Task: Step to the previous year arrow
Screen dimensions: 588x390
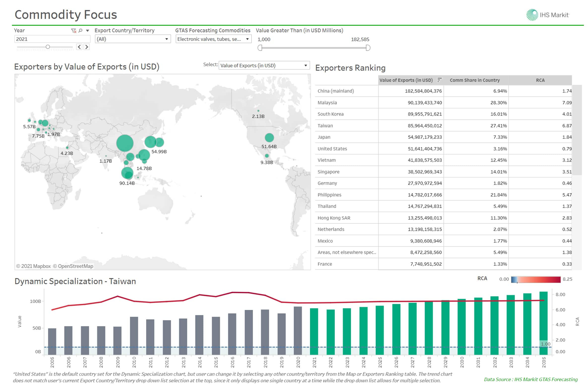Action: click(79, 47)
